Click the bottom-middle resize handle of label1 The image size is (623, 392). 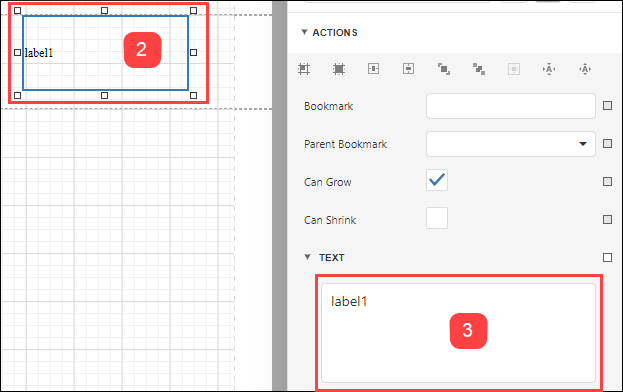pos(104,95)
